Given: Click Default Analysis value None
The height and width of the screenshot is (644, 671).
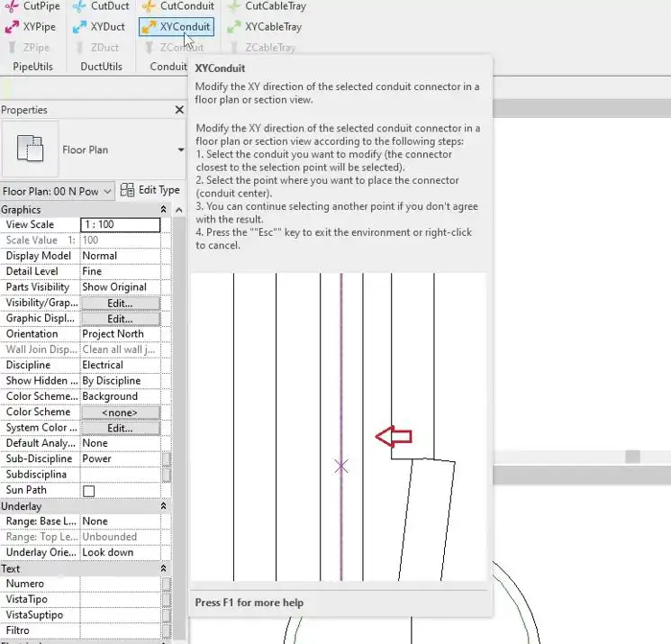Looking at the screenshot, I should pos(121,443).
